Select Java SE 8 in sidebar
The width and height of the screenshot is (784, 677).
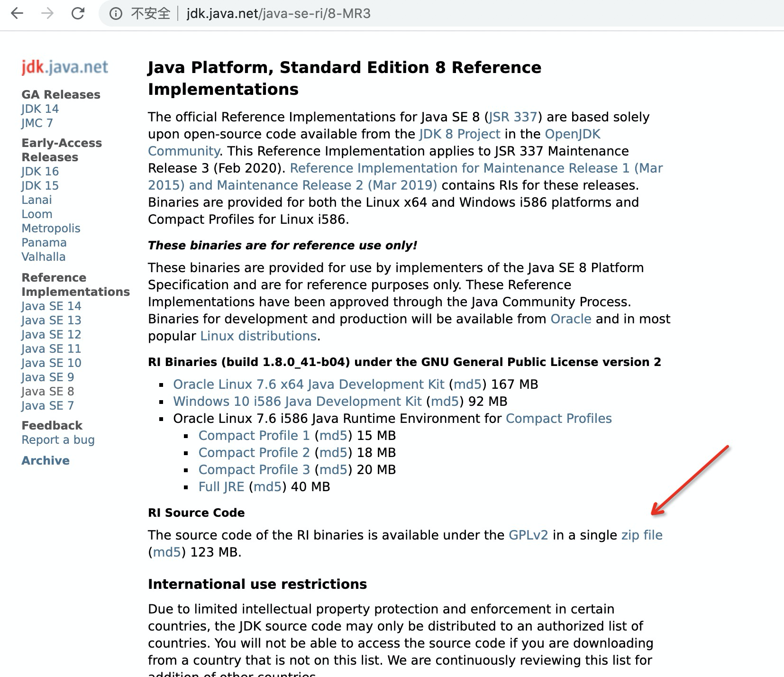[x=47, y=392]
